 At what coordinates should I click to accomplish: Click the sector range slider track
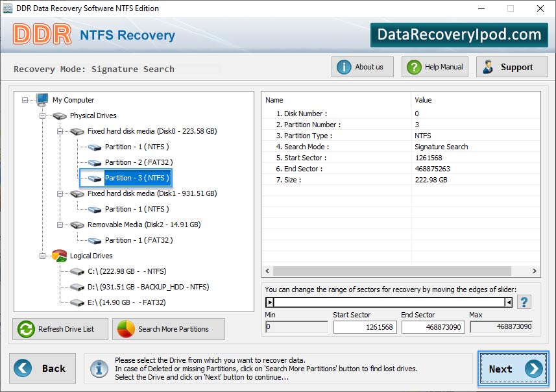click(389, 302)
